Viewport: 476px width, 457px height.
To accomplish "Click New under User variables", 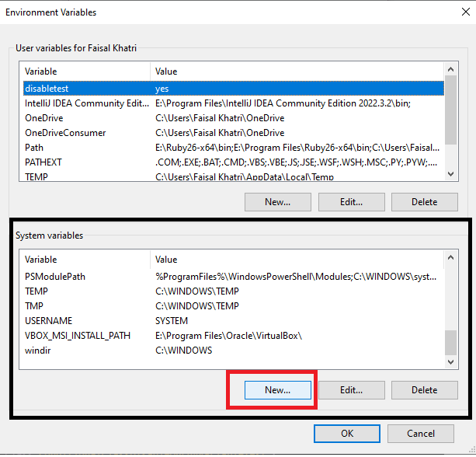I will tap(278, 202).
